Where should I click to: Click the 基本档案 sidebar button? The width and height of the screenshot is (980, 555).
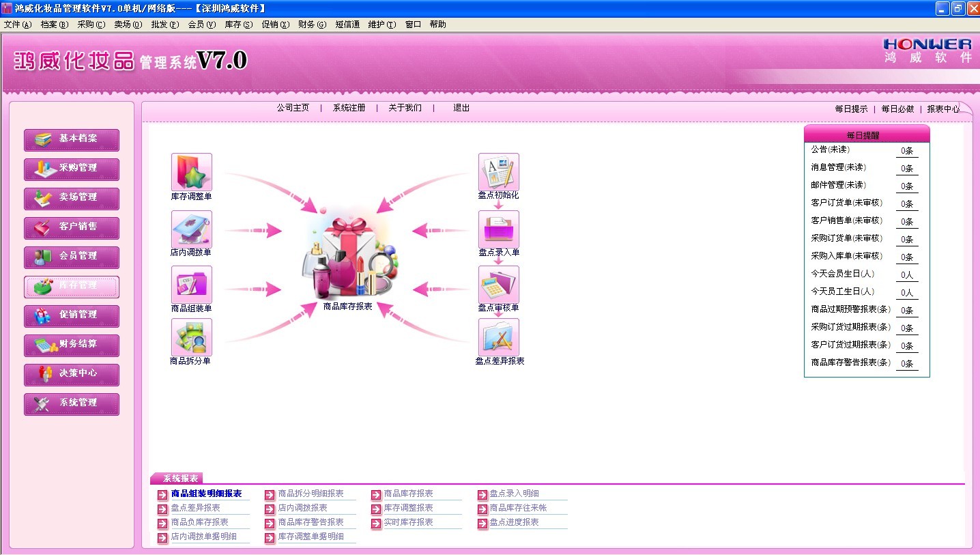(x=72, y=139)
